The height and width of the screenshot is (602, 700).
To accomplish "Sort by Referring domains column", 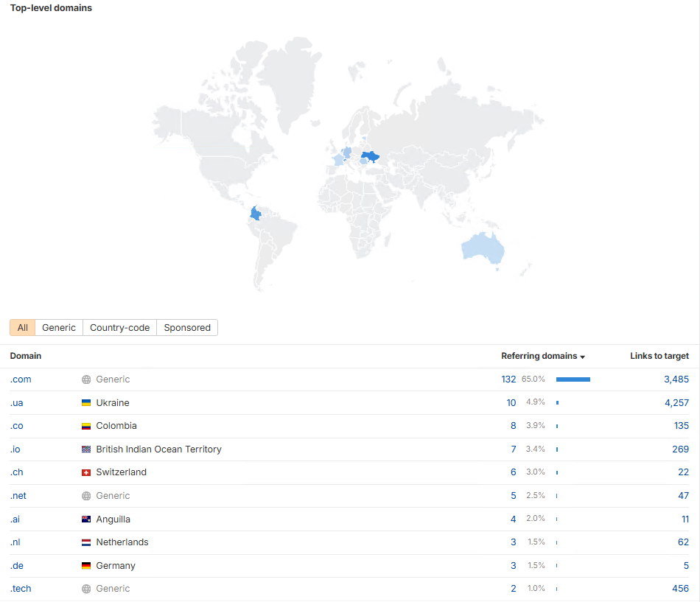I will 543,356.
